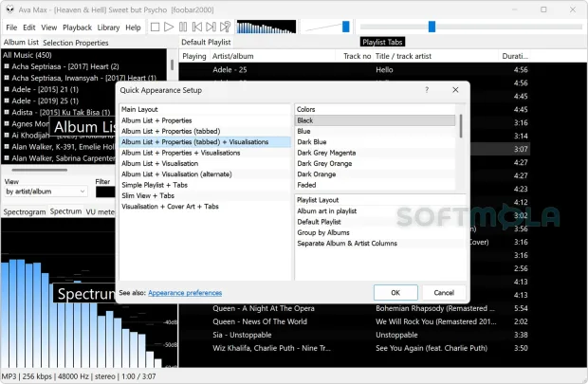Click the Next track button
Screen dimensions: 588x384
tap(211, 27)
